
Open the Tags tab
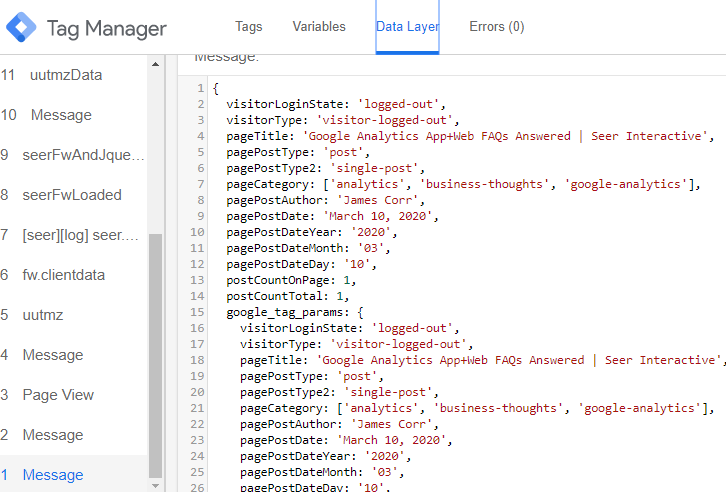249,27
